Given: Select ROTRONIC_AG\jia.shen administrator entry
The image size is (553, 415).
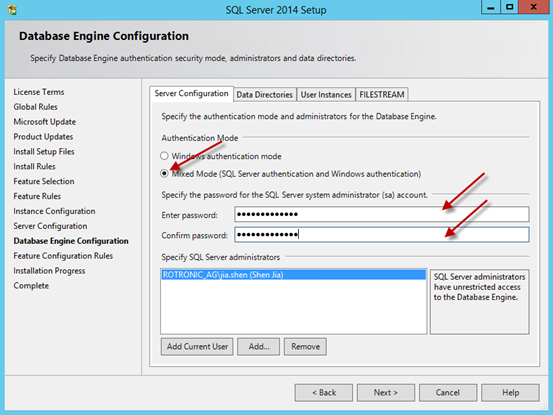Looking at the screenshot, I should (293, 275).
